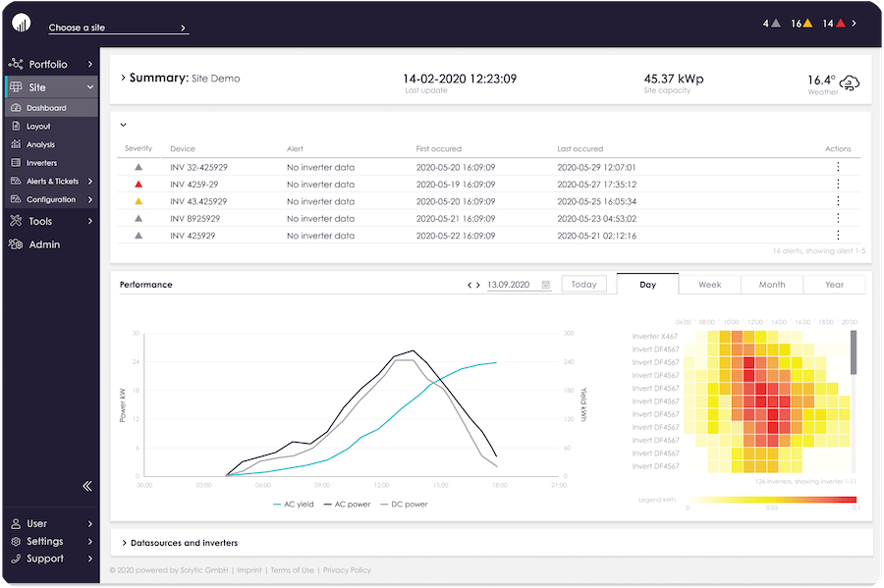Open the Inverters menu item

tap(51, 163)
